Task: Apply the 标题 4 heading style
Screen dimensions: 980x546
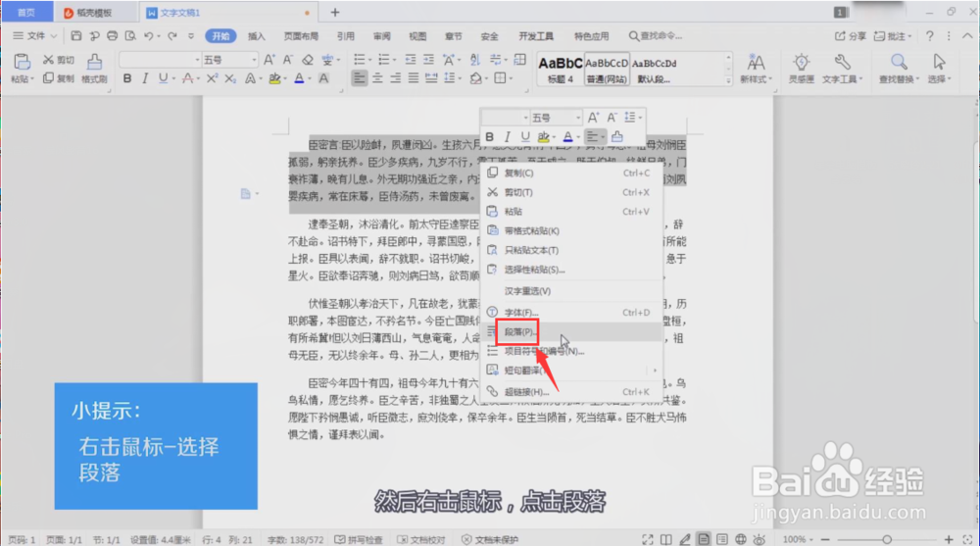Action: 560,69
